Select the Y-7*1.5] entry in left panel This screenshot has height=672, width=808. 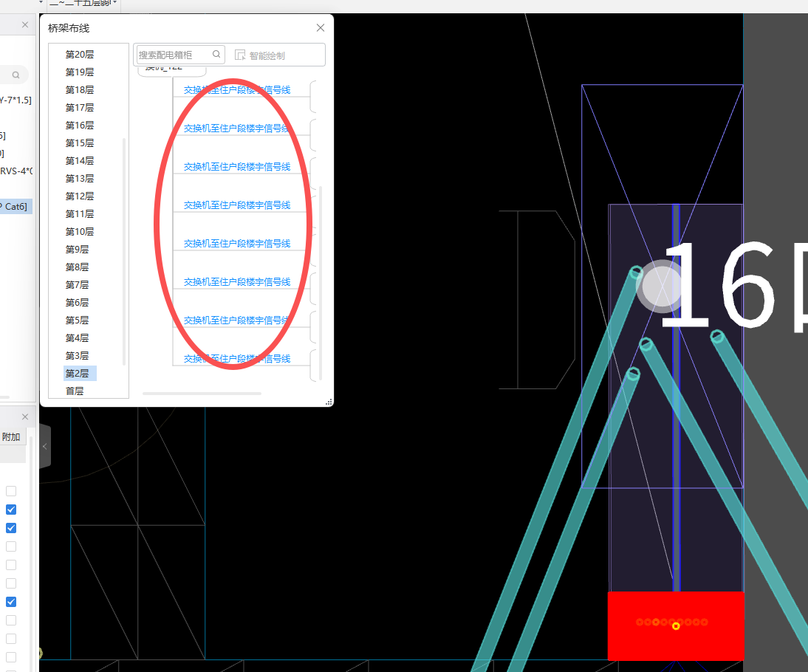point(16,100)
